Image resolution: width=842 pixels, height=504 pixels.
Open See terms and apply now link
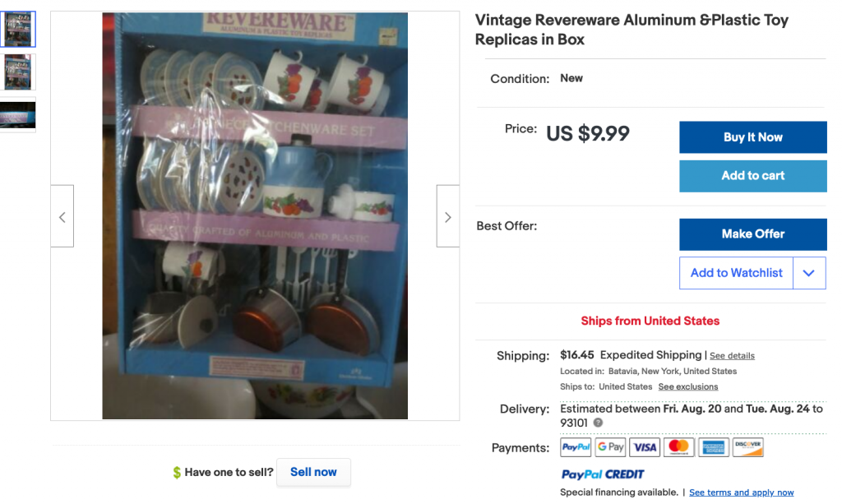tap(741, 492)
